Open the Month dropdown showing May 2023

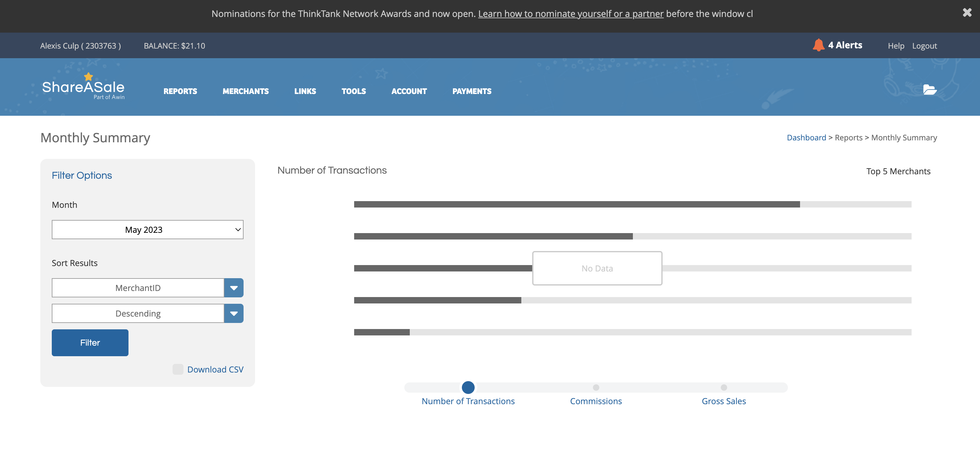148,229
